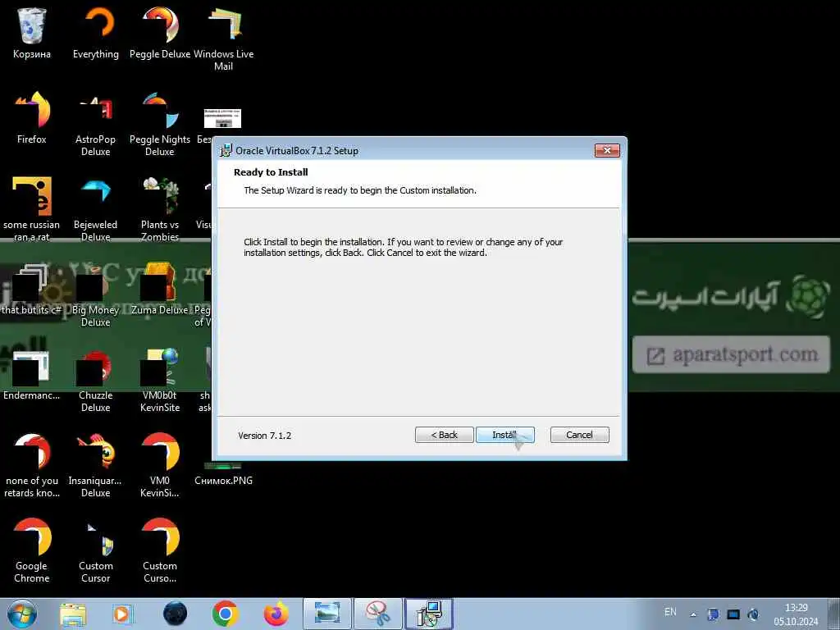Select the Peggle Nights Deluxe icon
The width and height of the screenshot is (840, 630).
160,125
